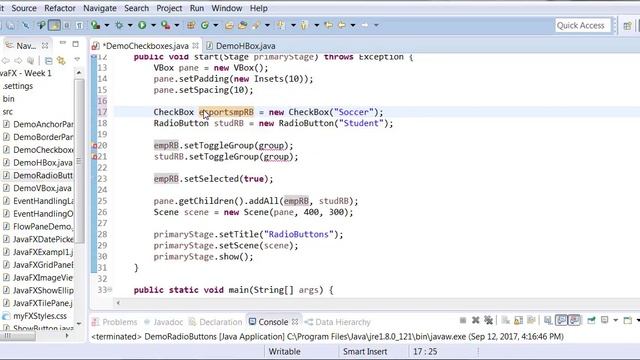The height and width of the screenshot is (360, 640).
Task: Click the Run External Tools icon
Action: tap(165, 25)
